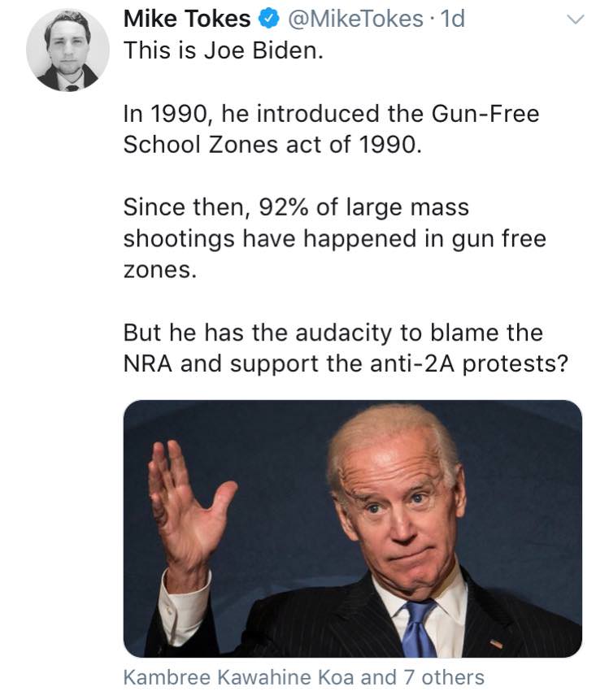Tap the NRA and anti-2A protests paragraph
The height and width of the screenshot is (700, 609).
pyautogui.click(x=346, y=348)
